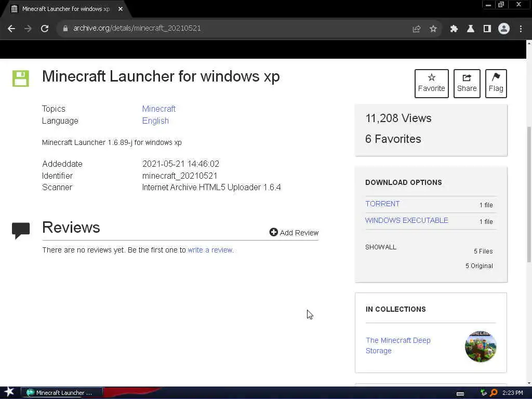
Task: Click the 11,208 Views text
Action: coord(398,118)
